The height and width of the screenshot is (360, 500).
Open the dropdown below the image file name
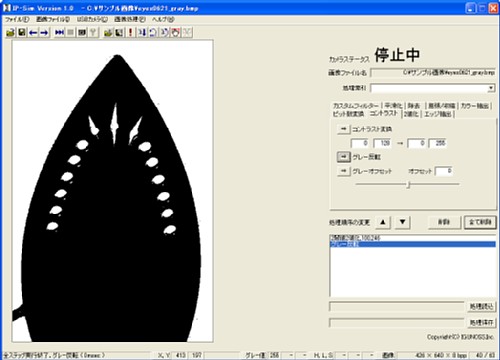[x=491, y=88]
